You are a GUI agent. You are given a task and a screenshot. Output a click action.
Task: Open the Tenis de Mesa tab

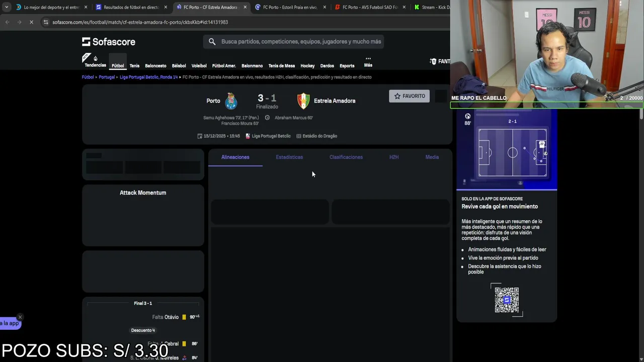pyautogui.click(x=282, y=66)
